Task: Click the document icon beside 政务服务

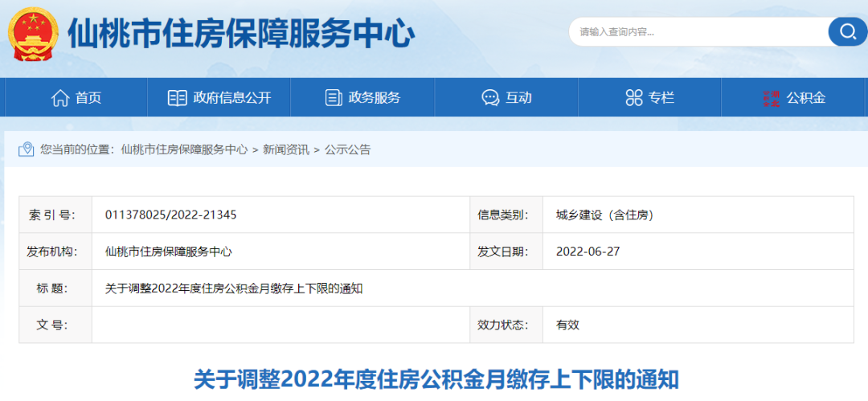Action: (333, 98)
